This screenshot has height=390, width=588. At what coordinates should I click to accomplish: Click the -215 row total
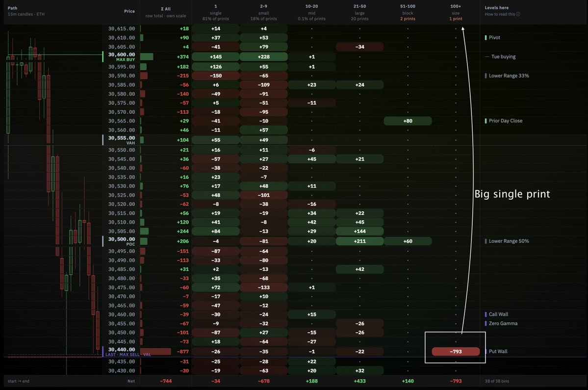click(182, 76)
